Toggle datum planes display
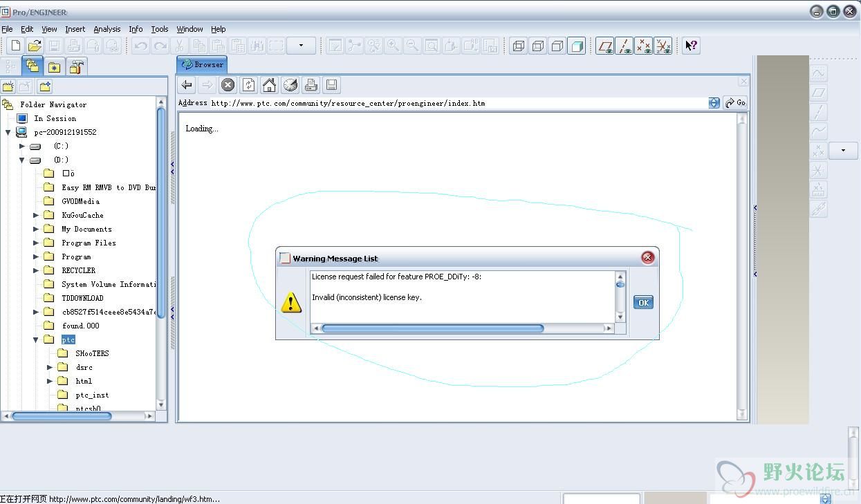 pos(606,46)
